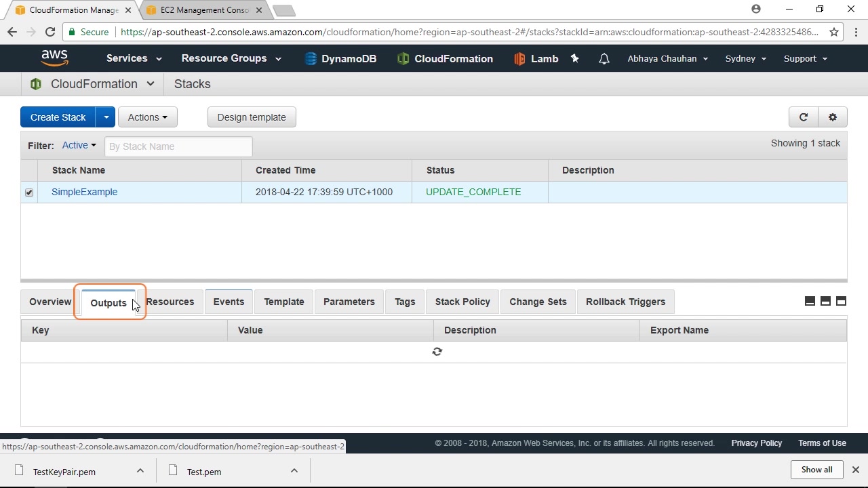Go to the Parameters tab
The width and height of the screenshot is (868, 488).
(349, 302)
